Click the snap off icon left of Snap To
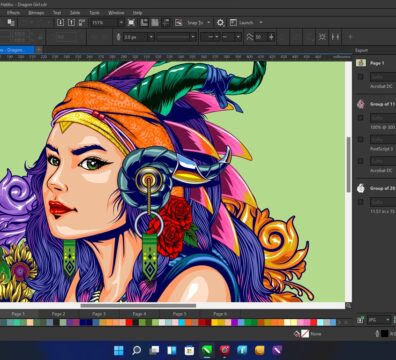 (x=179, y=23)
